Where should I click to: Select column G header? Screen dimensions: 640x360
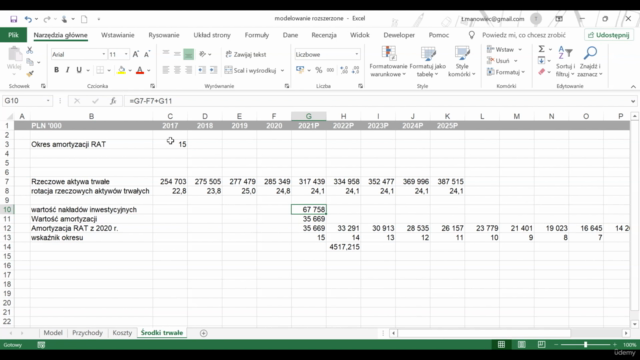pyautogui.click(x=309, y=116)
